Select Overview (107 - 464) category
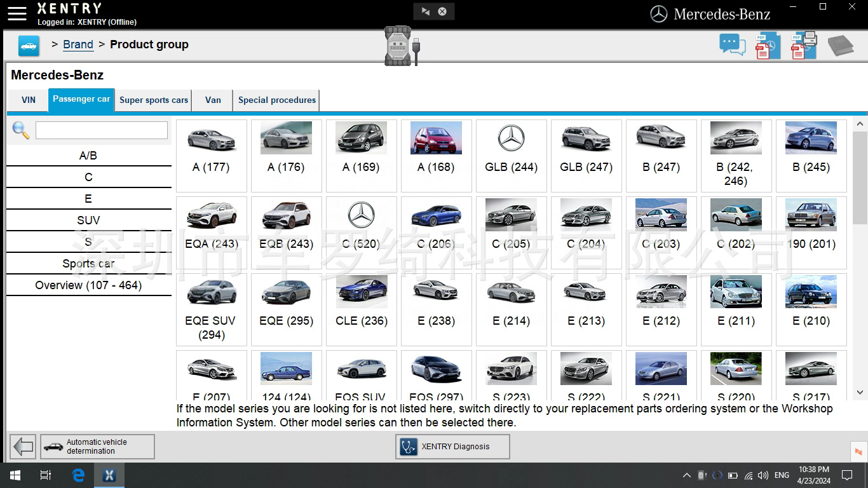 click(x=88, y=285)
